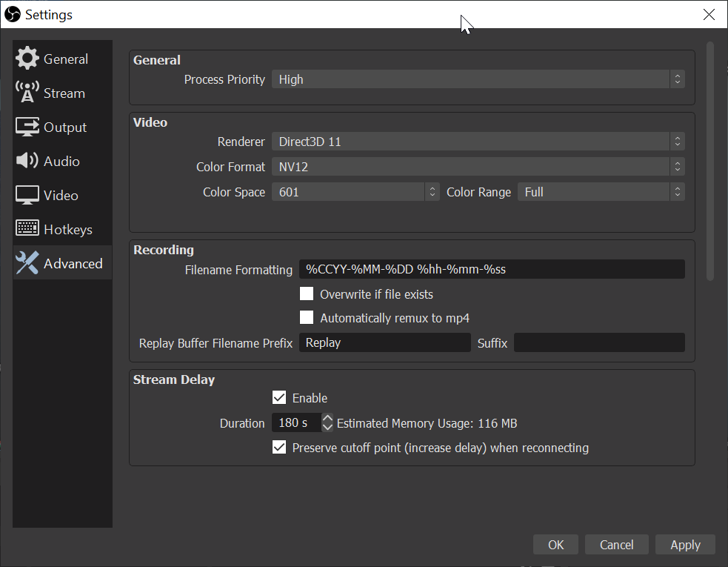Click the Advanced wrench tools icon

pyautogui.click(x=27, y=264)
